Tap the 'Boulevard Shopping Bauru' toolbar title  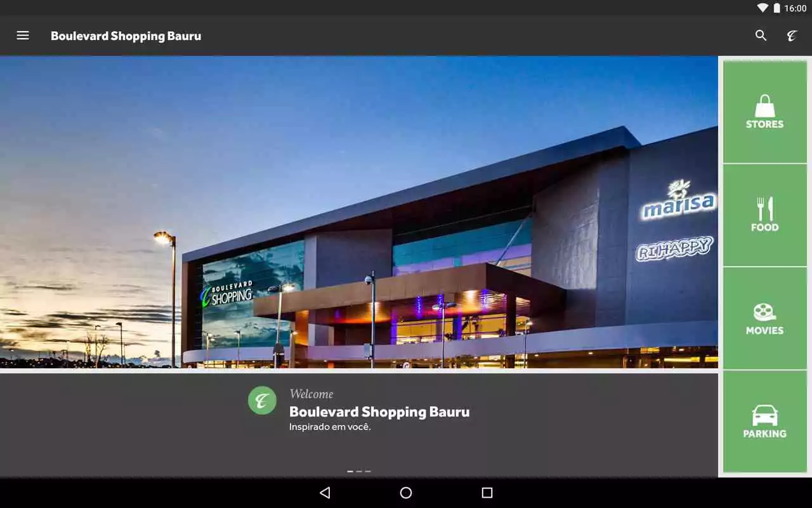pyautogui.click(x=126, y=36)
